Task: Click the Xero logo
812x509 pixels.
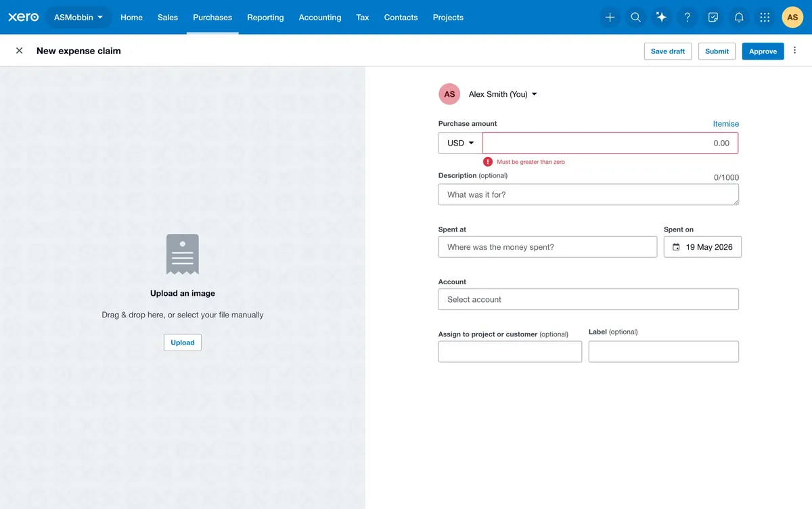Action: 24,17
